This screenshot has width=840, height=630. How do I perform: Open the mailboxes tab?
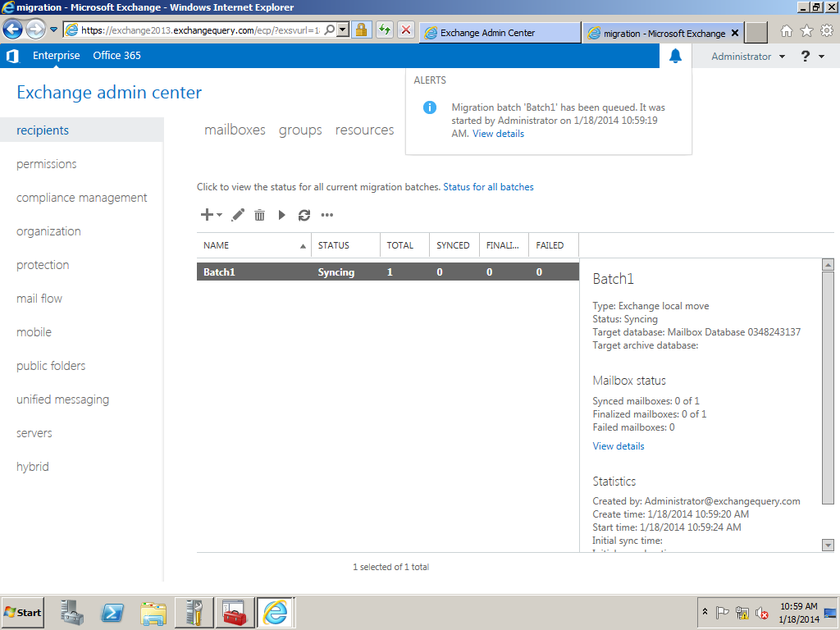coord(235,130)
